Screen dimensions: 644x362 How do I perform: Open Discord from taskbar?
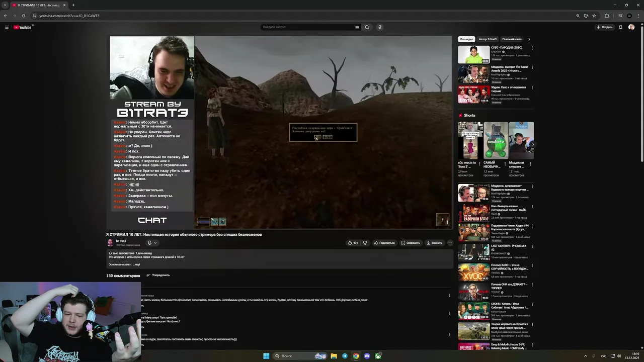coord(367,356)
